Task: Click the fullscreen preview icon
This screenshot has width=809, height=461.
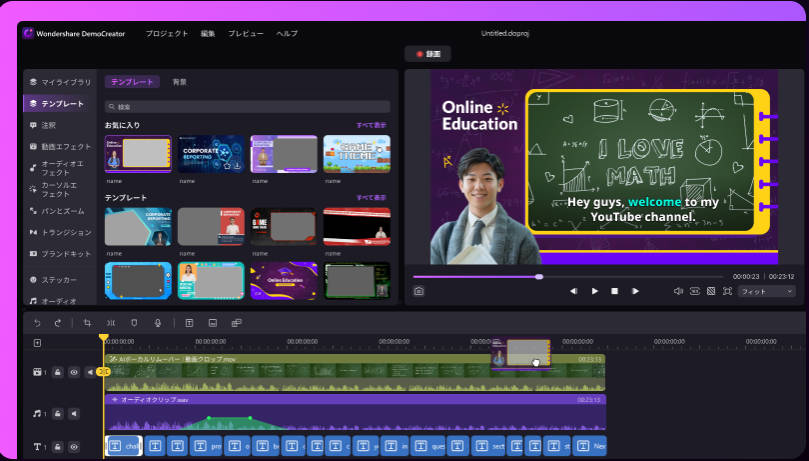Action: [727, 291]
